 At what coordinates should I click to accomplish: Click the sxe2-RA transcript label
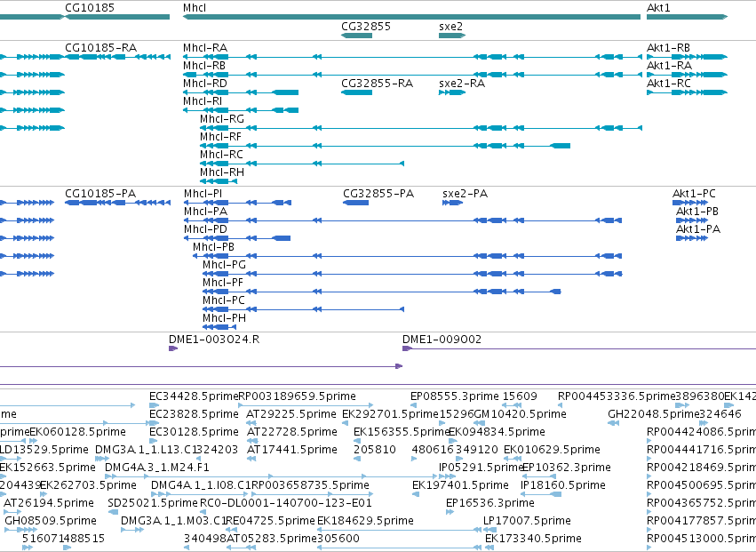tap(462, 84)
